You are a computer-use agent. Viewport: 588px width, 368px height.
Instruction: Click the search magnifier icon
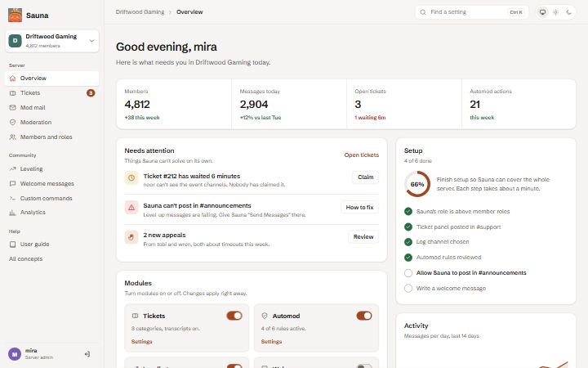pos(423,12)
